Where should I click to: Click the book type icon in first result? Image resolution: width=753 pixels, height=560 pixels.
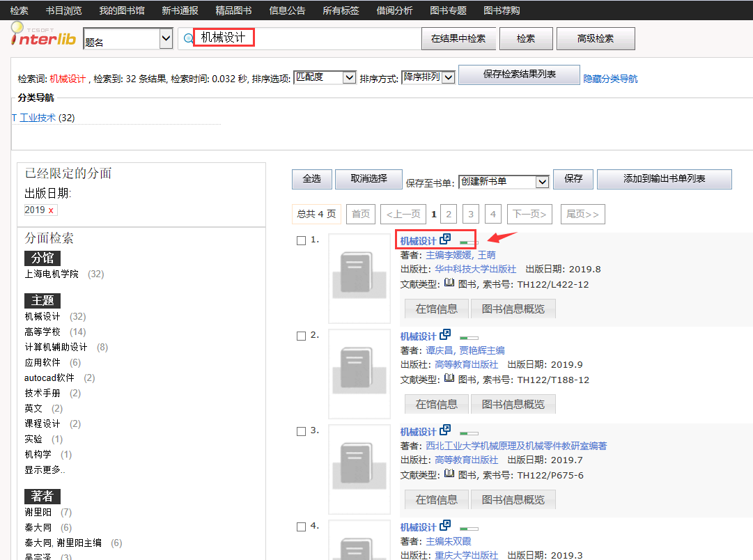(x=449, y=283)
